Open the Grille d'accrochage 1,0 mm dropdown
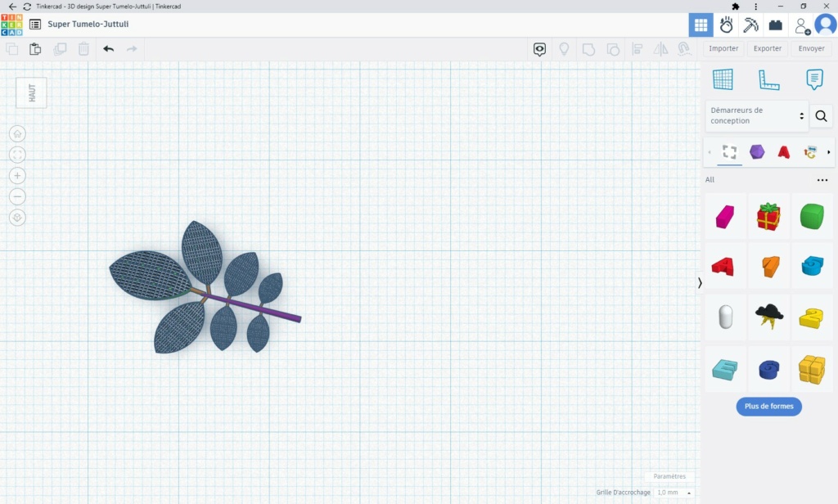This screenshot has height=504, width=838. [674, 493]
